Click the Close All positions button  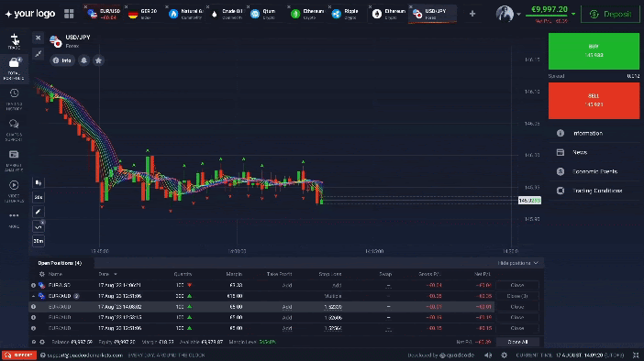[517, 342]
